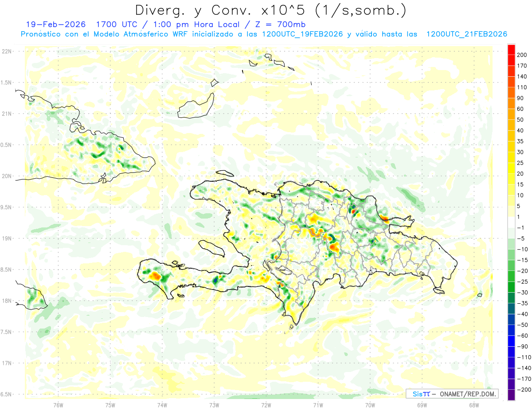The width and height of the screenshot is (532, 411).
Task: Click the "7.5N" latitude label
Action: (6, 332)
